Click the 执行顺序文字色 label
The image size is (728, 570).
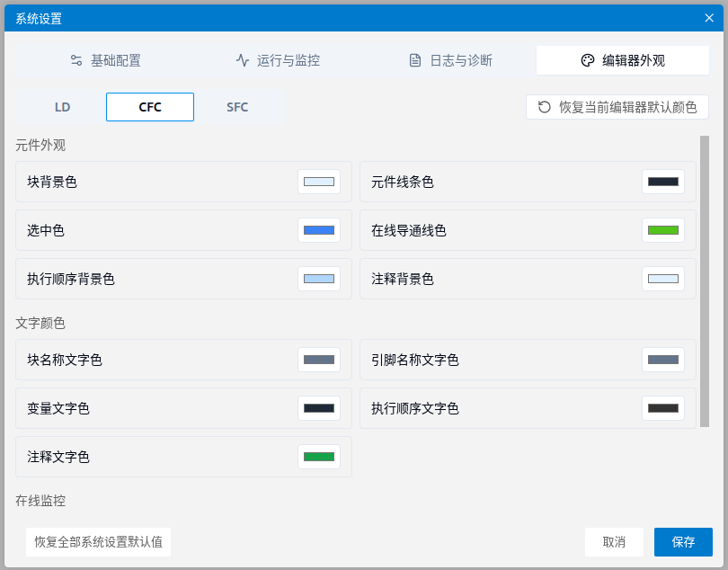click(415, 408)
